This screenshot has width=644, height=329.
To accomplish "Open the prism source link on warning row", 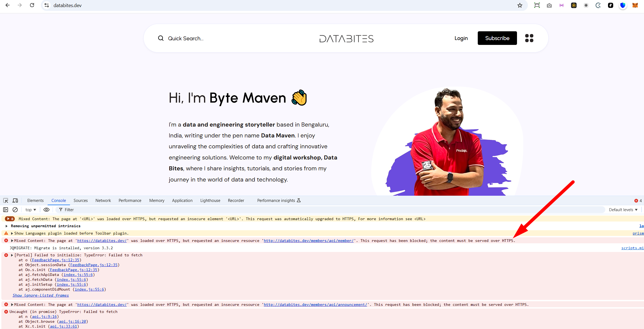I will tap(638, 233).
